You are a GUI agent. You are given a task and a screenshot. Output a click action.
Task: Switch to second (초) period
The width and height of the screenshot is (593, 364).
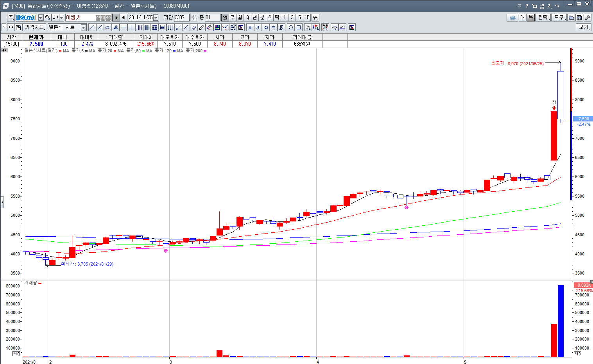(270, 18)
